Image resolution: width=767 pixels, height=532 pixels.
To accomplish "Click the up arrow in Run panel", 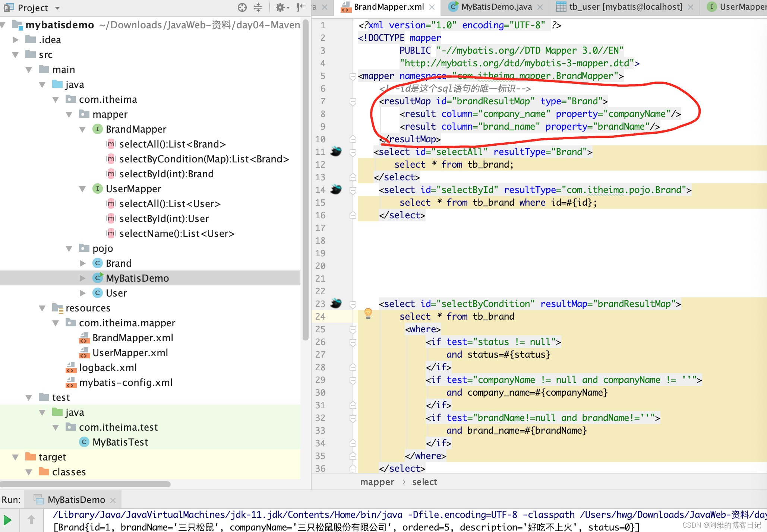I will 31,520.
